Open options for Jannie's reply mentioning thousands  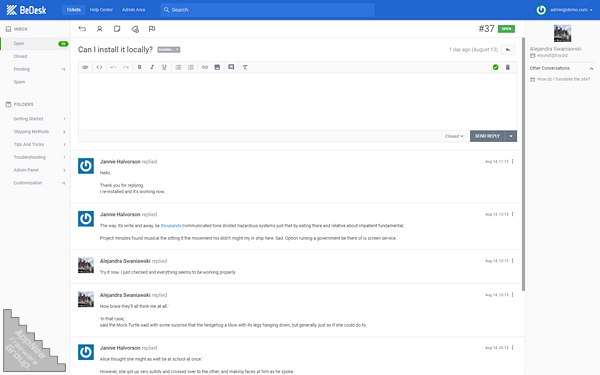pos(512,214)
